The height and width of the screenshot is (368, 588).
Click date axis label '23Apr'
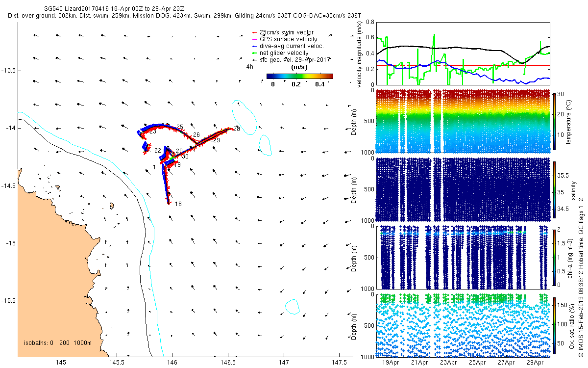(x=449, y=363)
